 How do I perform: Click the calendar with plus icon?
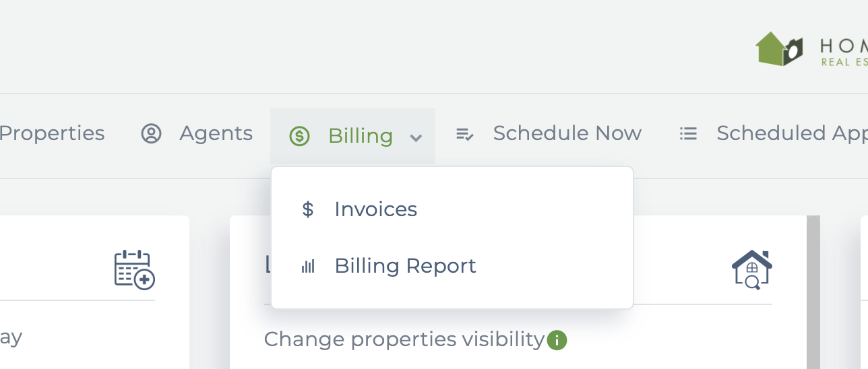pyautogui.click(x=134, y=270)
